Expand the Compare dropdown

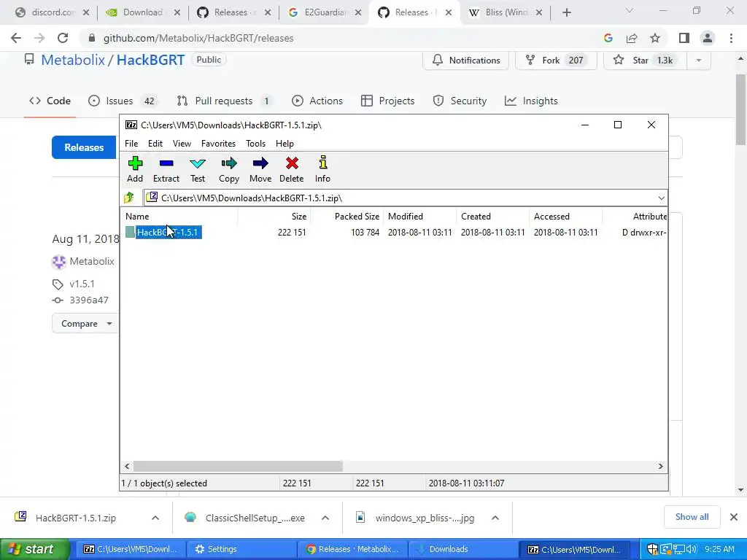[85, 324]
